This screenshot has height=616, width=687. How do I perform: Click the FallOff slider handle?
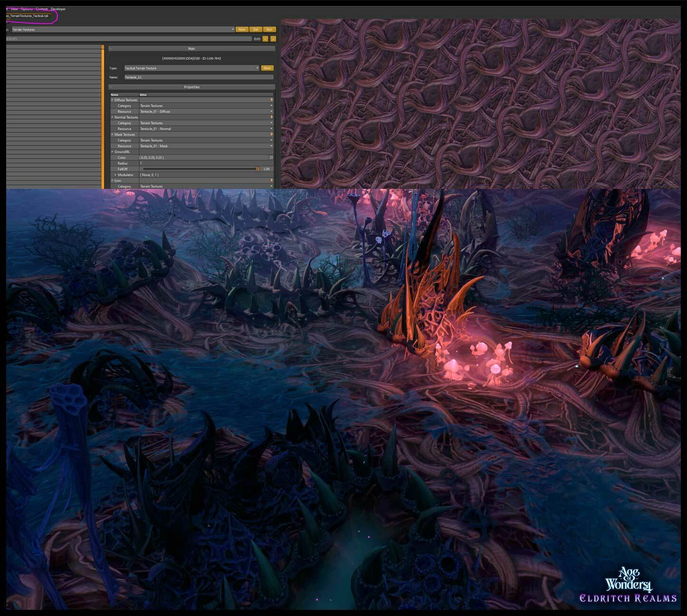coord(257,169)
